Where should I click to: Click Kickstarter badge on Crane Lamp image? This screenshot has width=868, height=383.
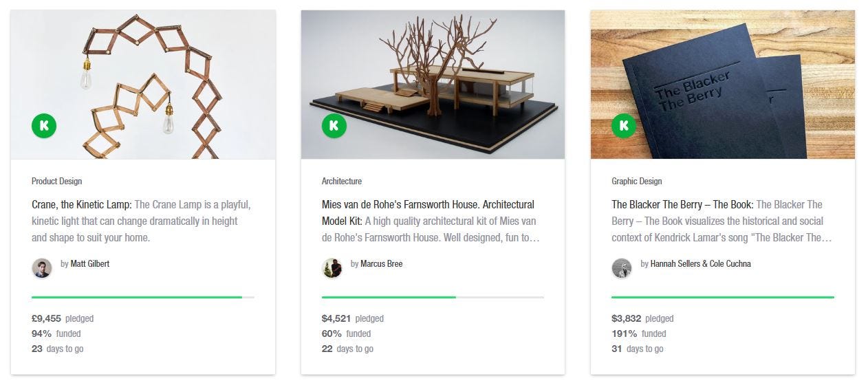coord(44,126)
